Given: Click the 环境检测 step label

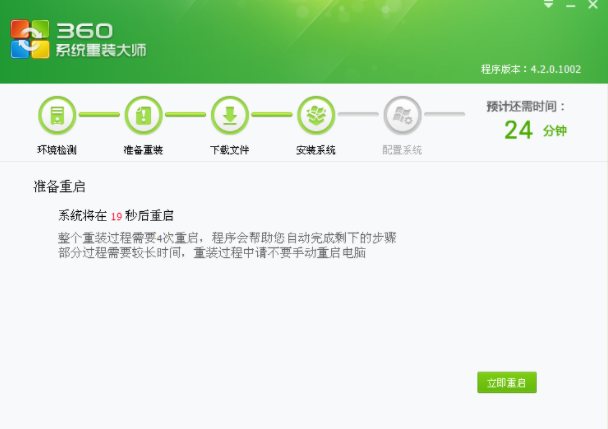Looking at the screenshot, I should [x=57, y=150].
